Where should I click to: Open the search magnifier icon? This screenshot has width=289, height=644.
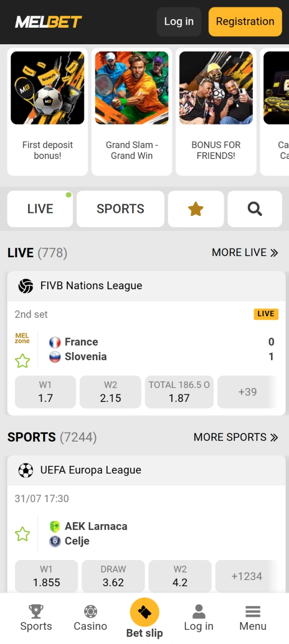(x=255, y=209)
